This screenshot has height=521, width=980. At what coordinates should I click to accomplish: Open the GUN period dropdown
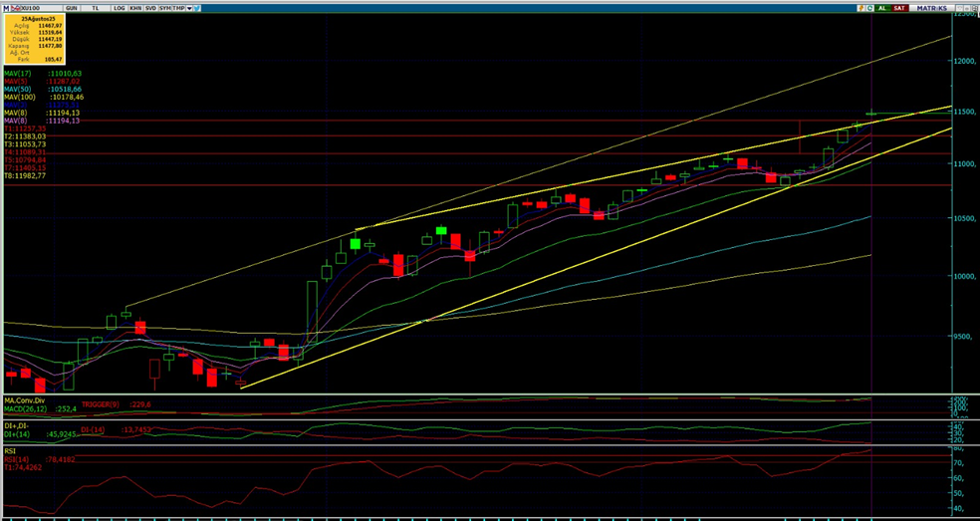(72, 7)
